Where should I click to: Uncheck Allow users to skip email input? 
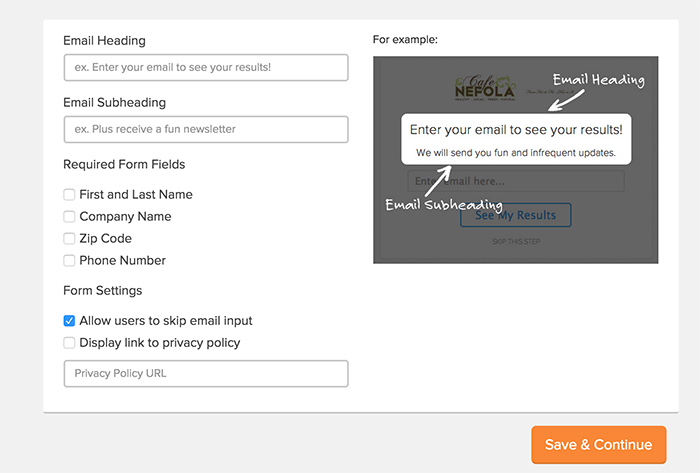[69, 321]
